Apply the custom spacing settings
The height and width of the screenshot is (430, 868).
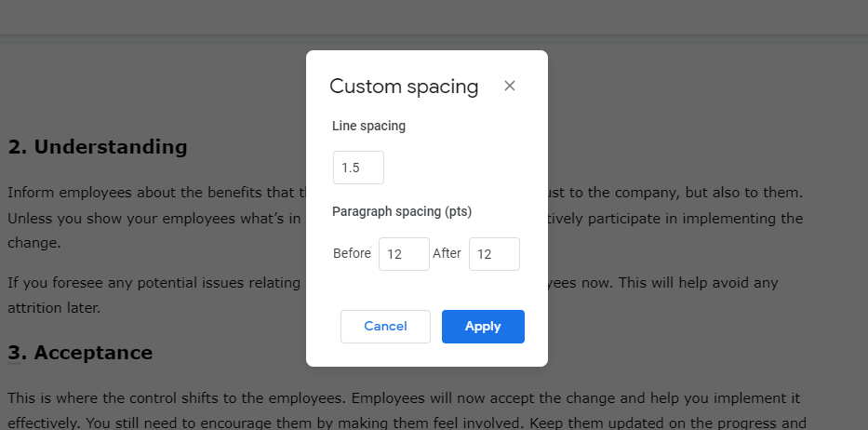click(483, 327)
